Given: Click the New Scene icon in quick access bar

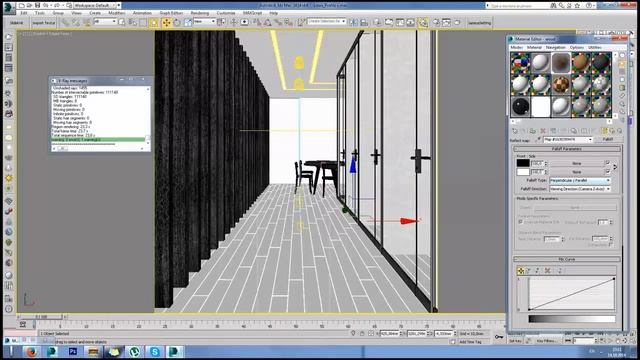Looking at the screenshot, I should (x=22, y=5).
